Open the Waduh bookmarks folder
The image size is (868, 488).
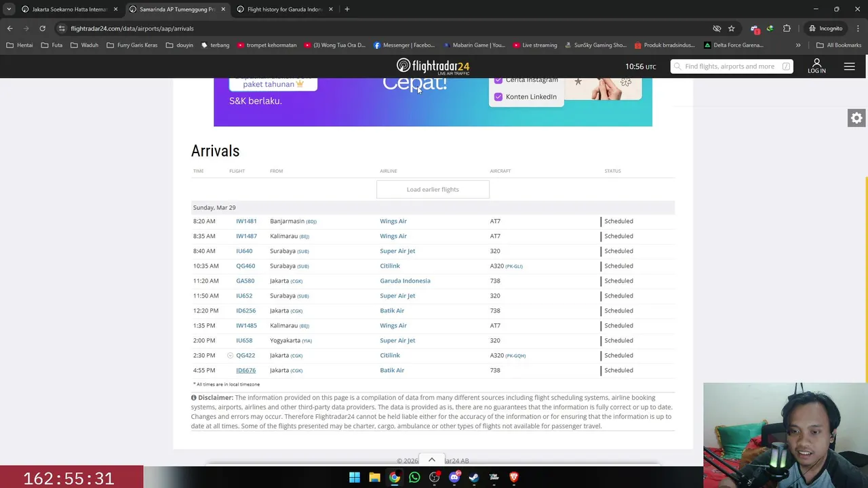pyautogui.click(x=85, y=45)
